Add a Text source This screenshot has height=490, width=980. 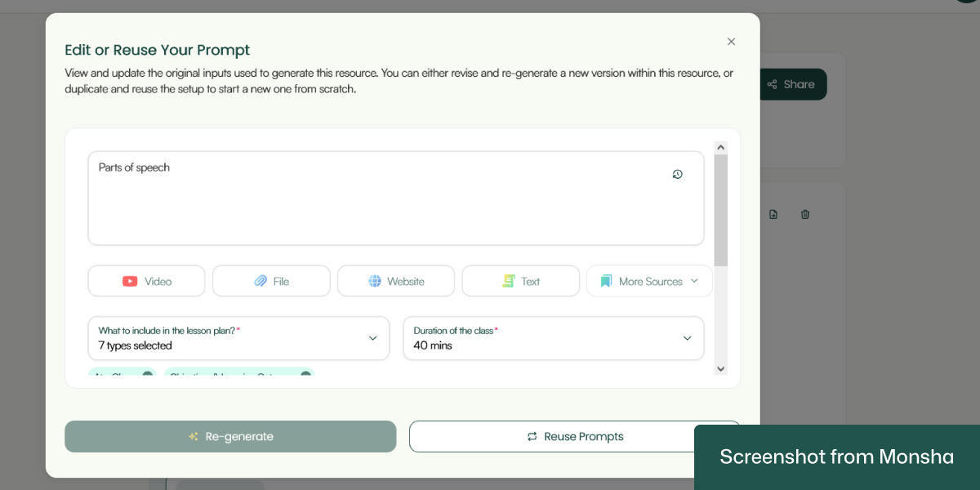[x=521, y=281]
